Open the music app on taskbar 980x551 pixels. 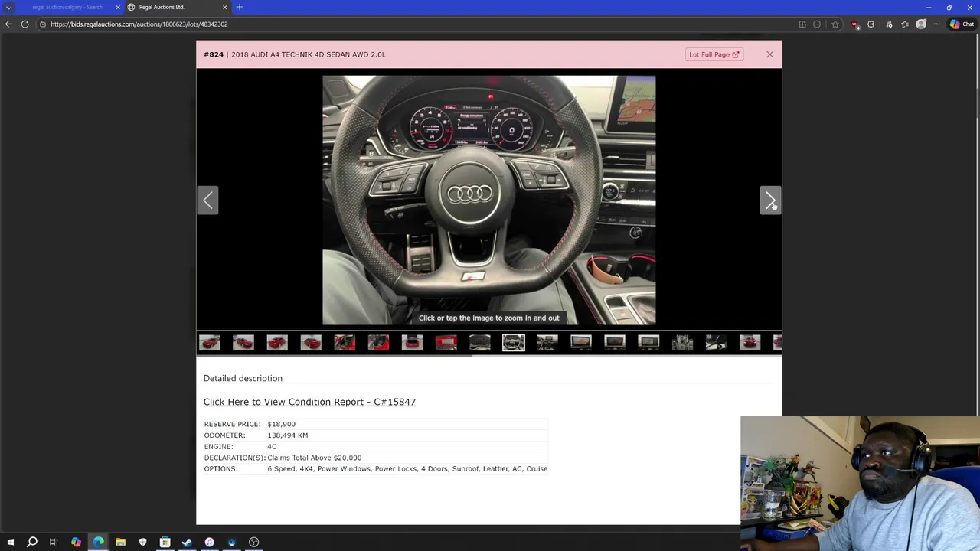[209, 542]
